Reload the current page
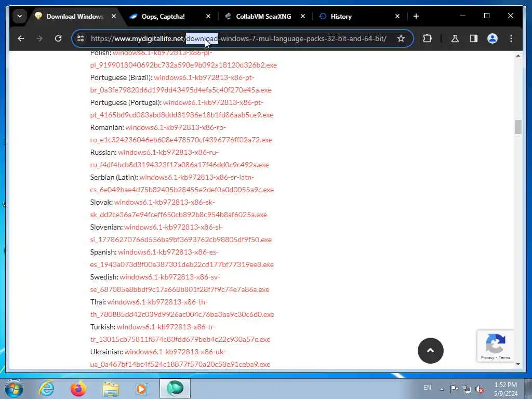Viewport: 532px width, 399px height. pos(58,38)
